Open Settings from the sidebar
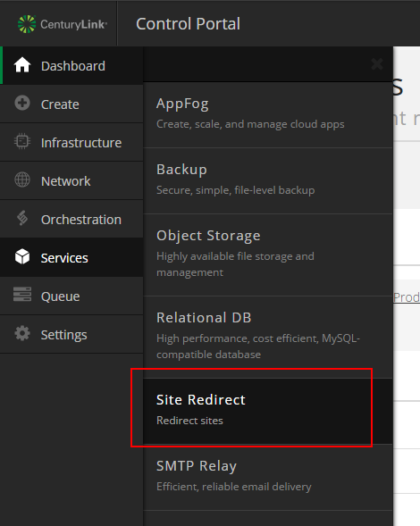Viewport: 420px width, 526px height. pyautogui.click(x=71, y=335)
